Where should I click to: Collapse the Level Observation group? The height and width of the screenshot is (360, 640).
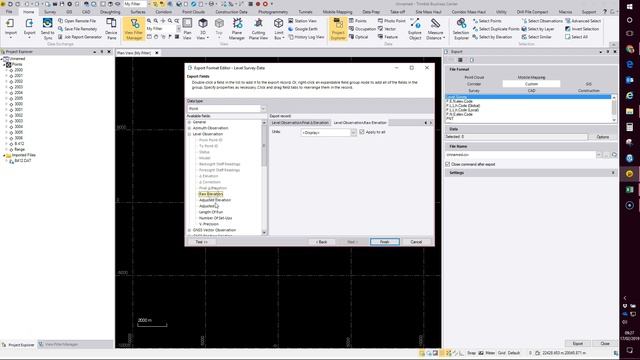(189, 134)
